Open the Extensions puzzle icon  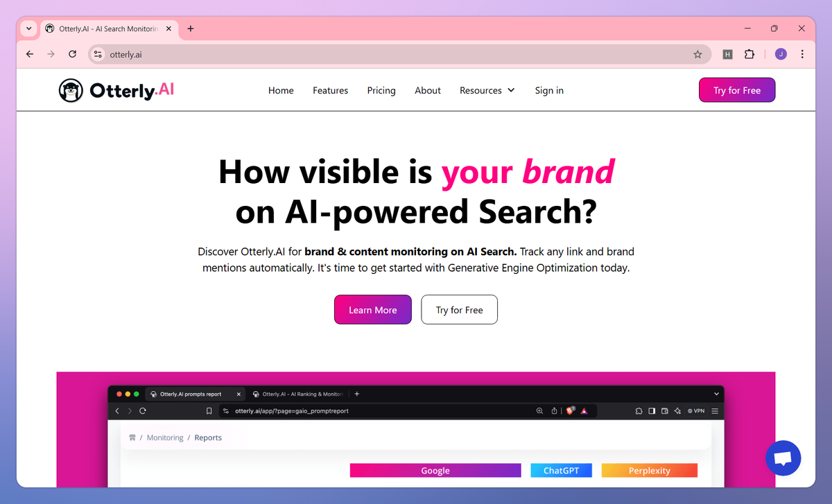pyautogui.click(x=749, y=54)
